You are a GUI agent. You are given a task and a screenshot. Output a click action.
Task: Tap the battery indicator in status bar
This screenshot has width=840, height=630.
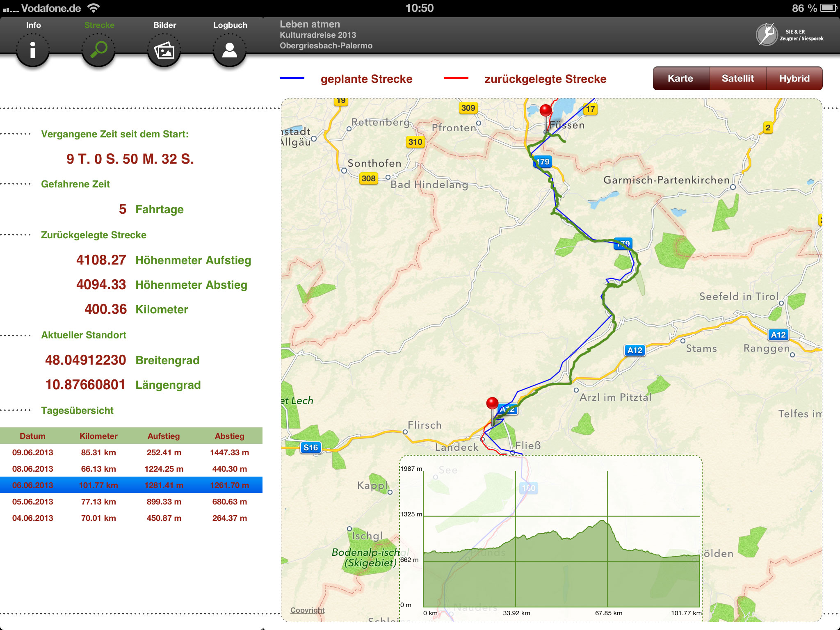[828, 8]
